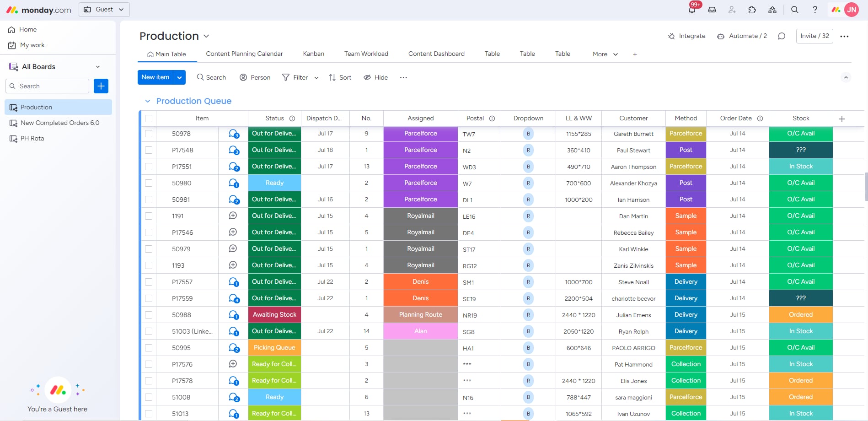Open the New item dropdown arrow
This screenshot has width=868, height=421.
[x=180, y=77]
